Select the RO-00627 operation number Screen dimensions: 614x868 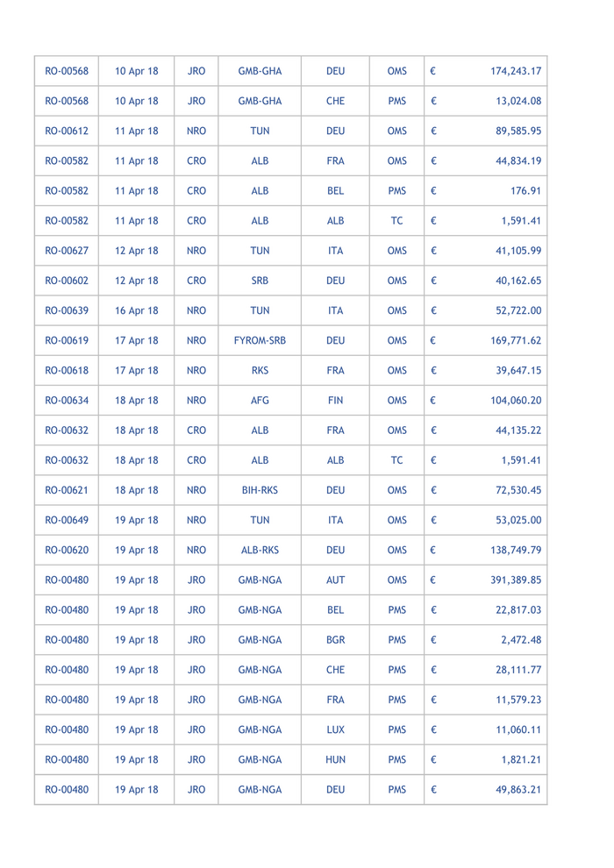[x=67, y=251]
